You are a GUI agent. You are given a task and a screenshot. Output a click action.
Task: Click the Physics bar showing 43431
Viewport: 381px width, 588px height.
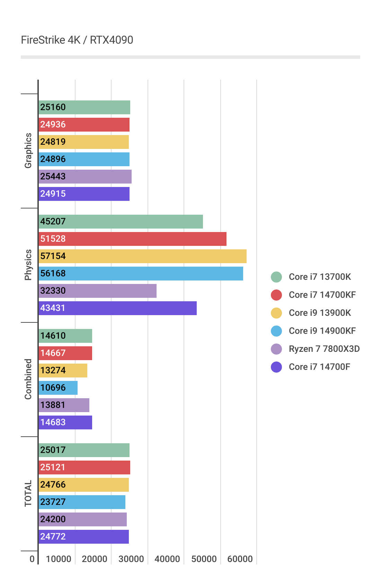(117, 308)
